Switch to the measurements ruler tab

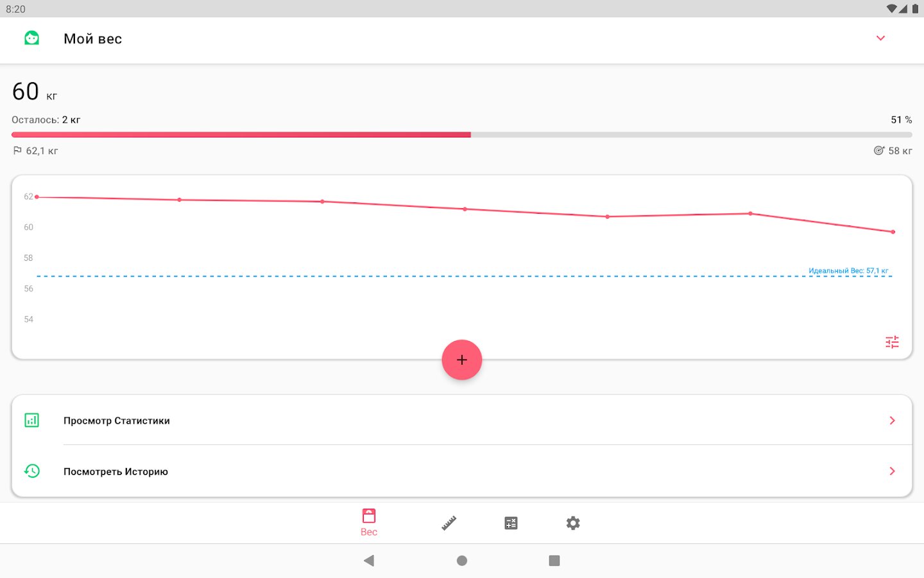(449, 523)
